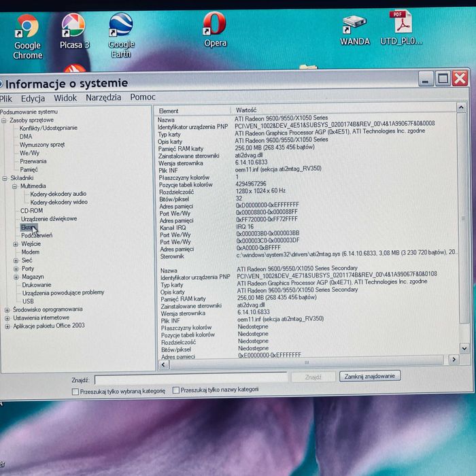Select the first Pamięć RAM karty row
476x476 pixels.
pos(237,148)
